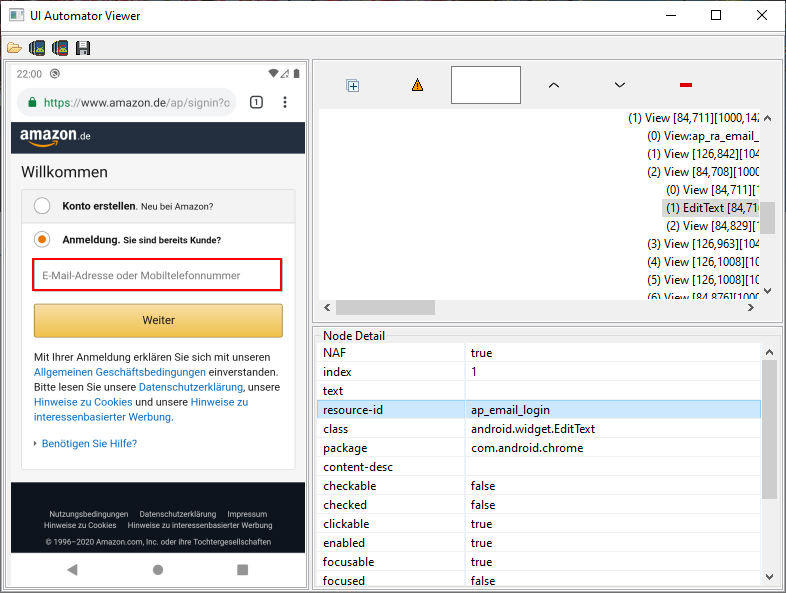Click the tab counter icon in Chrome

click(256, 102)
